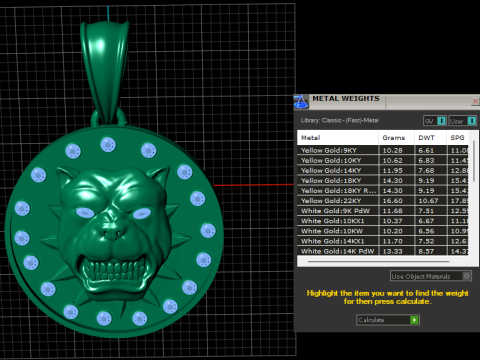Select the White Gold:14K PdW row
Viewport: 480px width, 360px height.
coord(383,251)
